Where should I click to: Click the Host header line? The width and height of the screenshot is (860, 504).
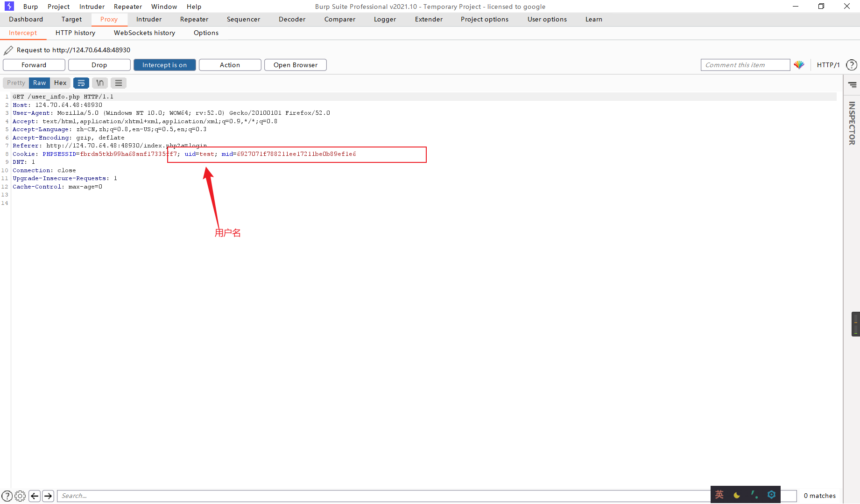57,105
